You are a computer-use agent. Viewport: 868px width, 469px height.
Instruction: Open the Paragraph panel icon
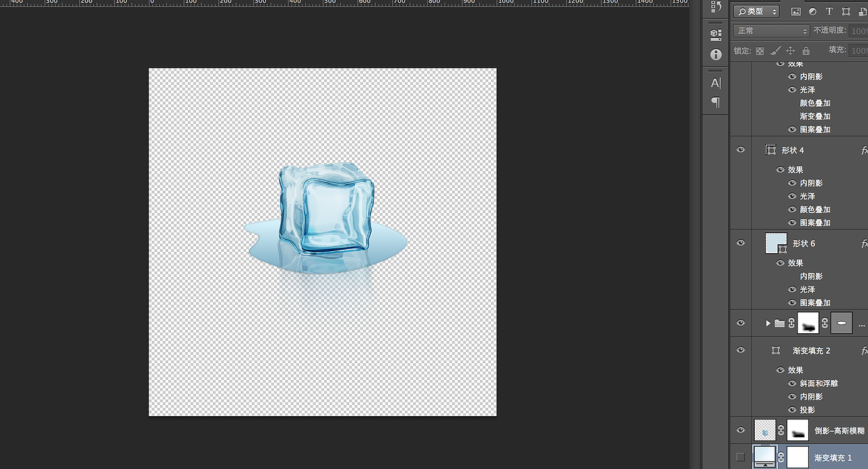tap(715, 102)
